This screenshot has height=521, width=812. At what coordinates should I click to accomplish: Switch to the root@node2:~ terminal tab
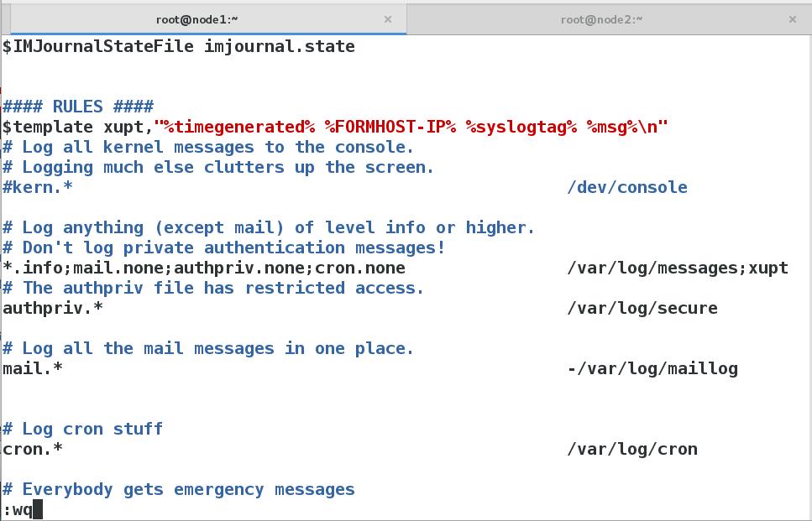coord(601,19)
